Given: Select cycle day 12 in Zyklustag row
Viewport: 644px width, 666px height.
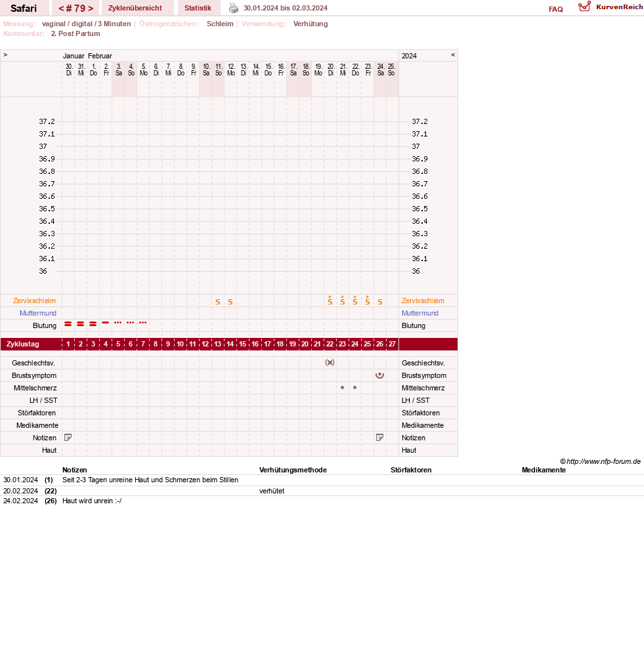Looking at the screenshot, I should 205,344.
